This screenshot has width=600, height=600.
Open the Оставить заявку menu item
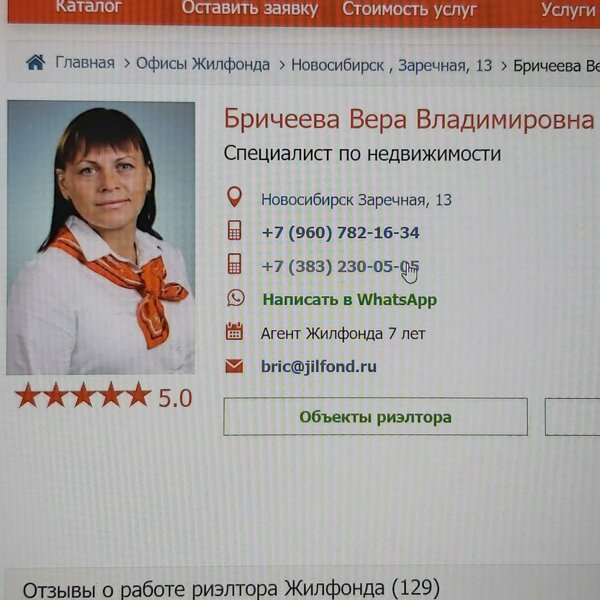(x=249, y=8)
